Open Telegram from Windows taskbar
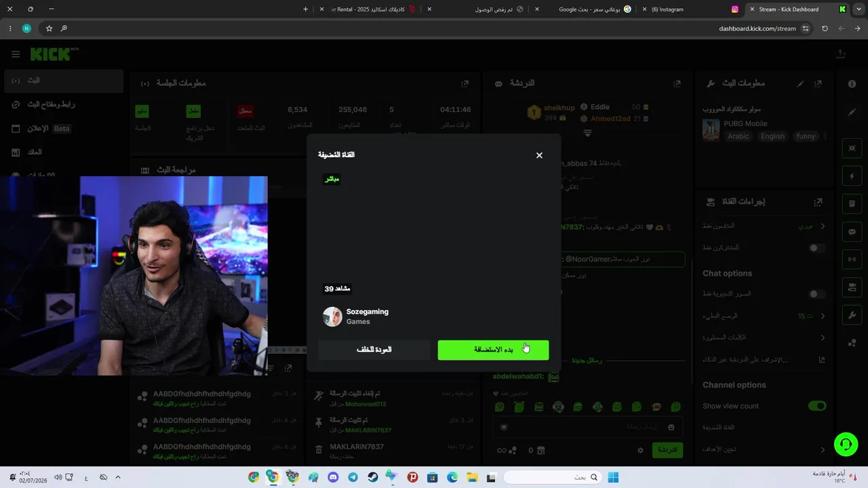This screenshot has height=488, width=868. coord(353,477)
